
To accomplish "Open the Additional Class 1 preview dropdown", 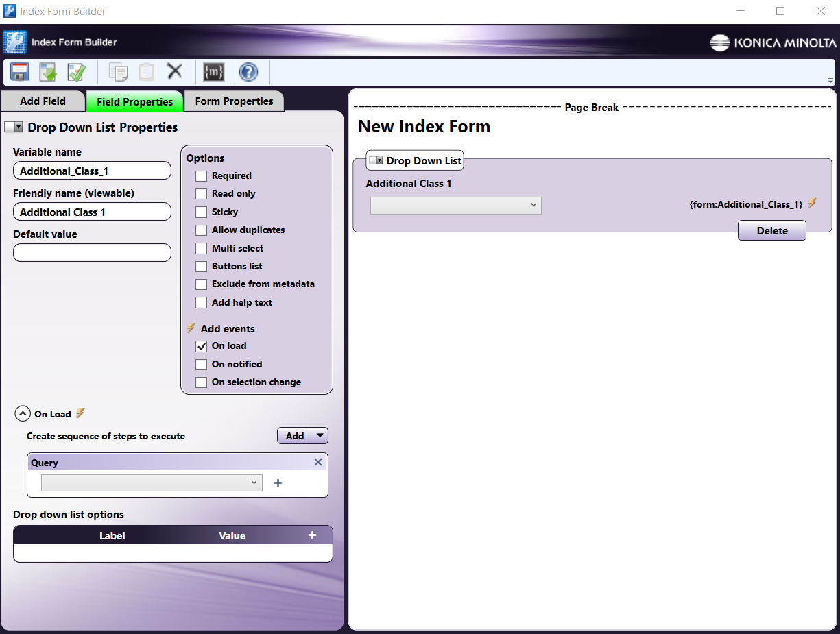I will click(456, 205).
